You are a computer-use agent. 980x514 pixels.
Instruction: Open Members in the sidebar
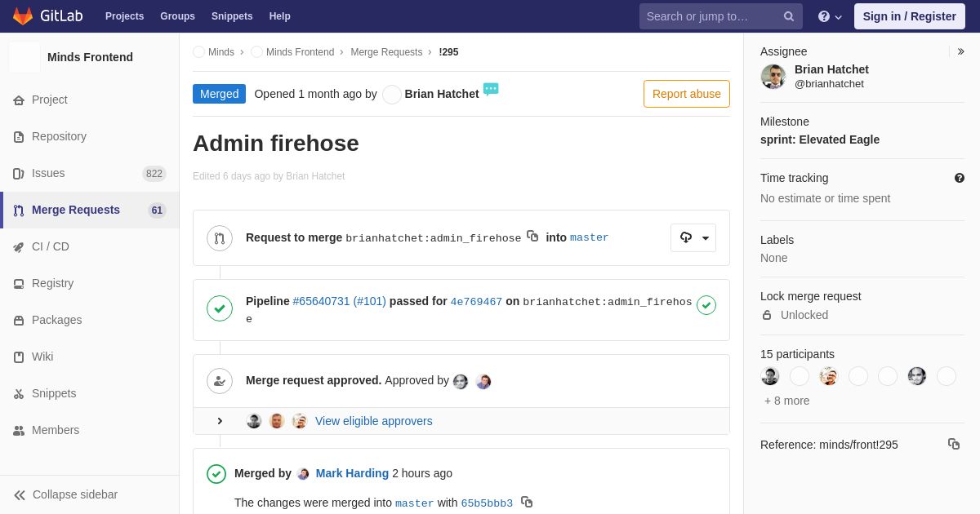(x=90, y=430)
